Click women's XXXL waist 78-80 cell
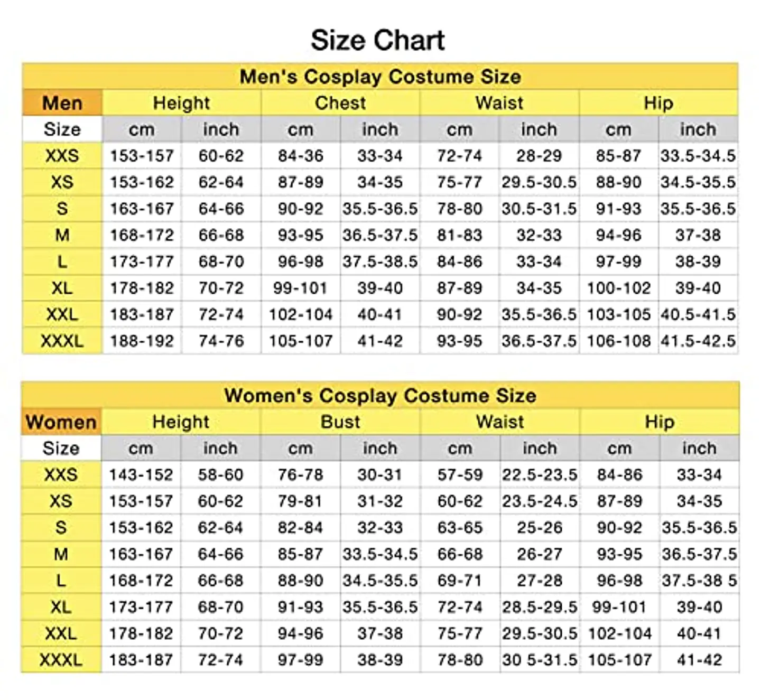This screenshot has width=761, height=700. tap(460, 659)
